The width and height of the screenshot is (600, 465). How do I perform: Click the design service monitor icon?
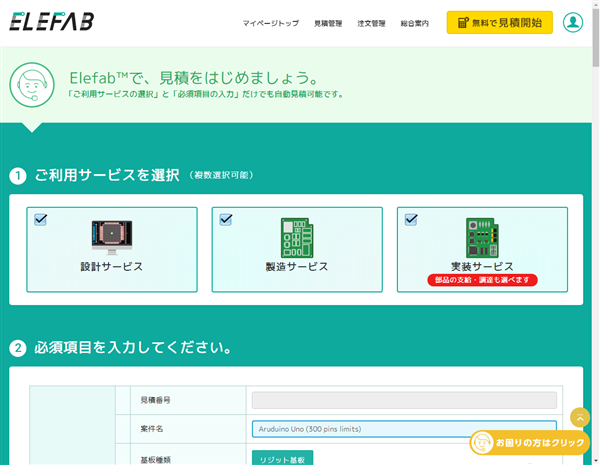pyautogui.click(x=111, y=237)
